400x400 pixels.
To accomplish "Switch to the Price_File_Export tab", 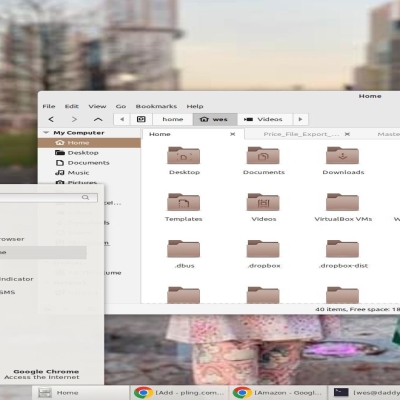I will pyautogui.click(x=301, y=134).
